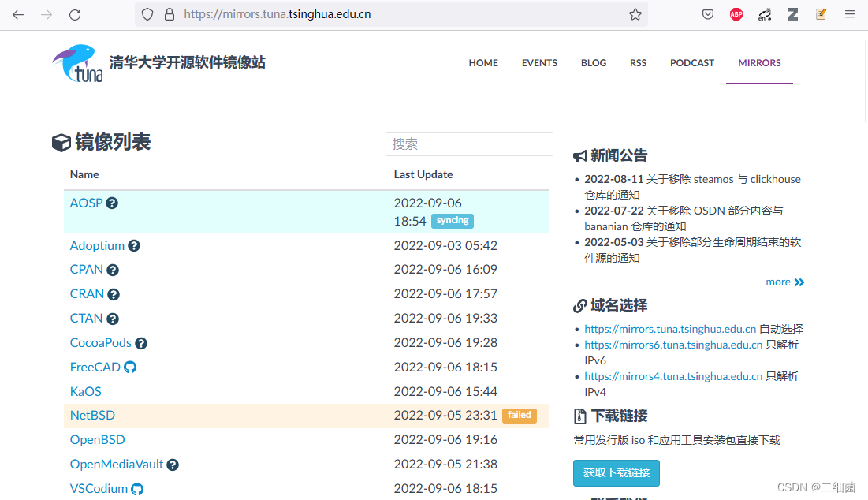Screen dimensions: 868x500
Task: Click the help icon next to CPAN
Action: coord(113,271)
